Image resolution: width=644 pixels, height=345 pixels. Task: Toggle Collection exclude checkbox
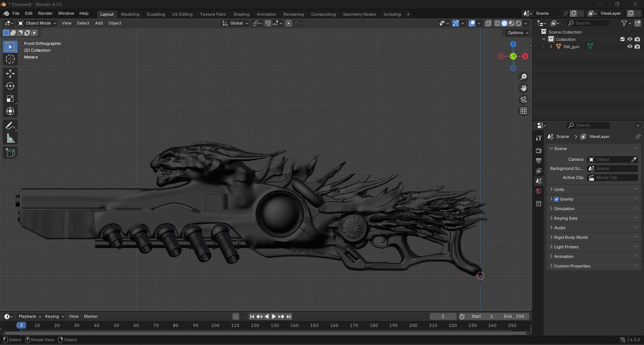tap(623, 39)
